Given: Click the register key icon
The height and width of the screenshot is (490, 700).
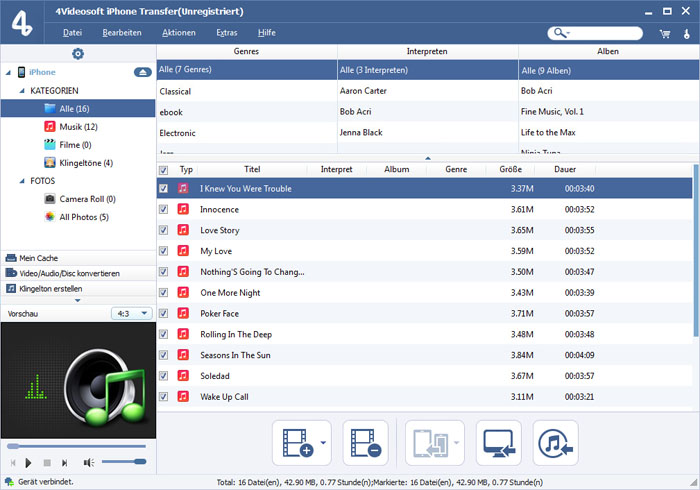Looking at the screenshot, I should click(687, 33).
